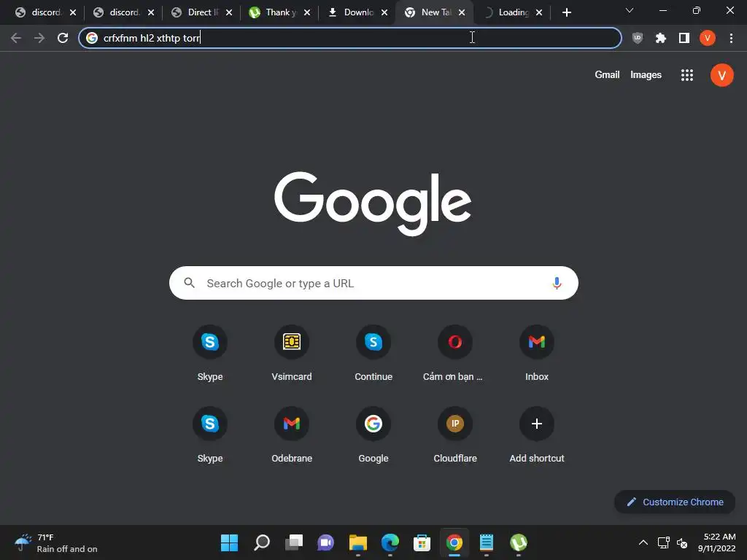The image size is (747, 560).
Task: Start voice search with microphone
Action: pos(556,284)
